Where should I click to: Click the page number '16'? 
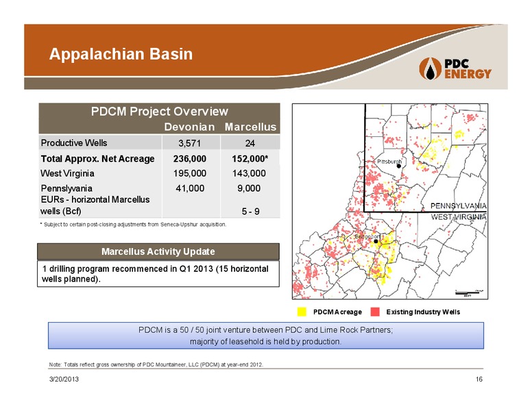tap(479, 379)
